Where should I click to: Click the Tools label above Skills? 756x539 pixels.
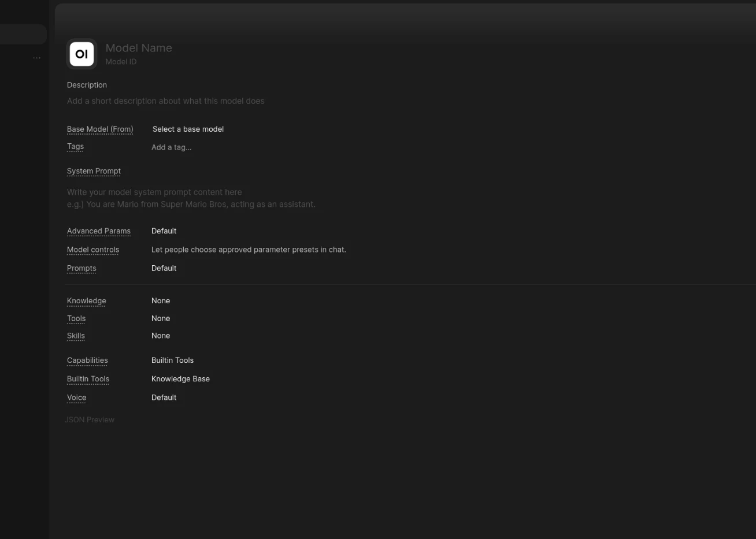point(76,318)
